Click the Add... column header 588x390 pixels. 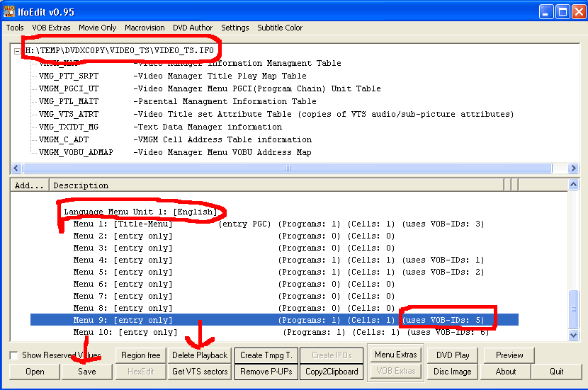tap(30, 185)
